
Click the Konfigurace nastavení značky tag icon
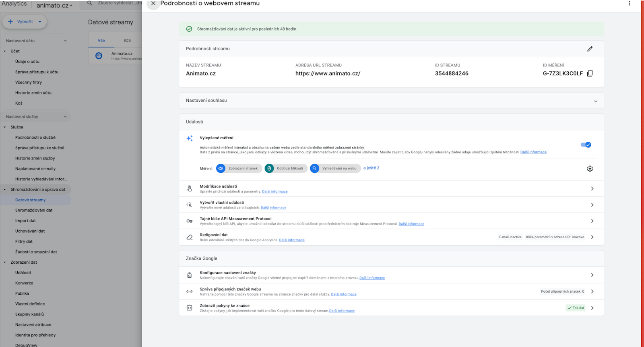coord(190,275)
